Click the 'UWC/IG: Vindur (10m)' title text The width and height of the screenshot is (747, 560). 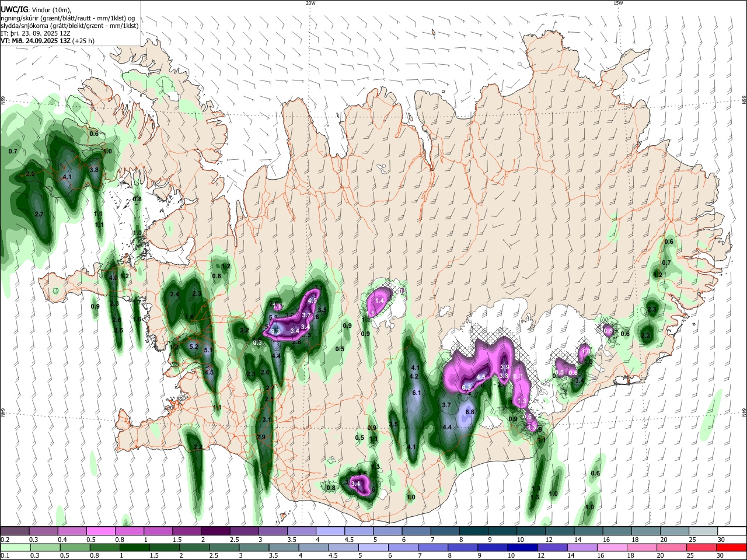click(x=36, y=10)
